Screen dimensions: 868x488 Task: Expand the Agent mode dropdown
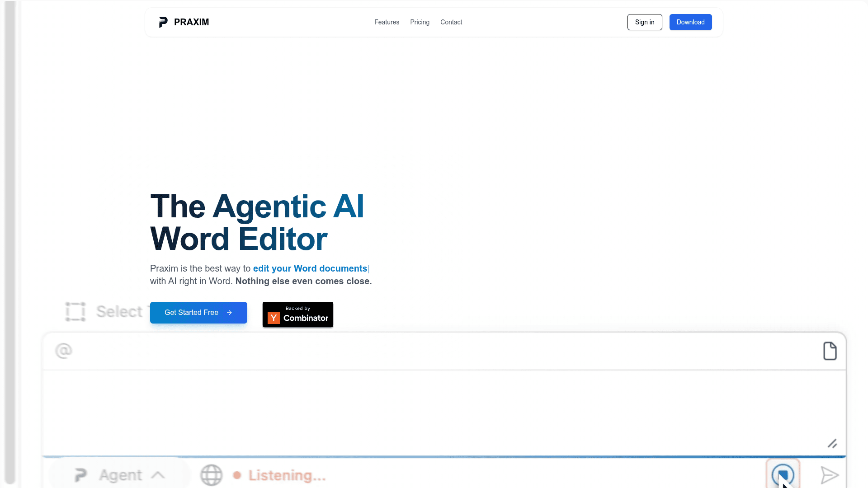coord(120,475)
